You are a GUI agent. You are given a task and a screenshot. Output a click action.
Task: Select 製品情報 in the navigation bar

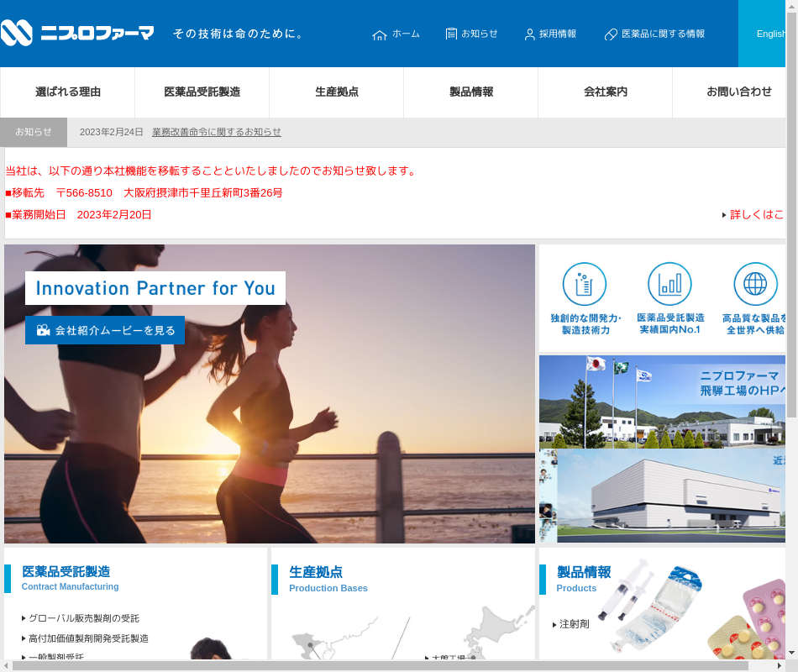click(x=471, y=92)
